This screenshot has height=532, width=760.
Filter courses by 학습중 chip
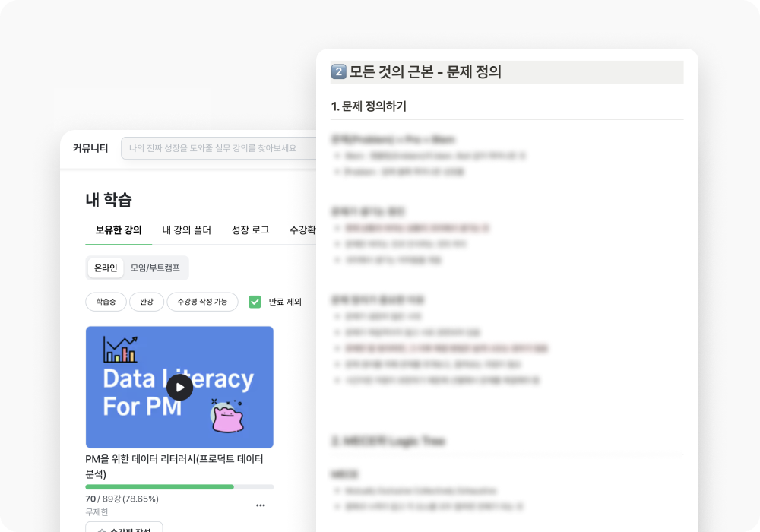tap(106, 302)
